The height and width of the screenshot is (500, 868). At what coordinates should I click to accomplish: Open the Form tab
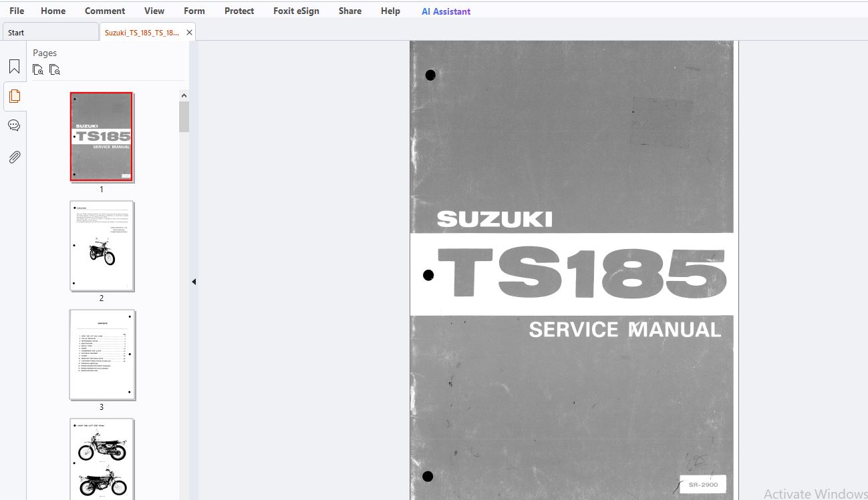click(194, 11)
